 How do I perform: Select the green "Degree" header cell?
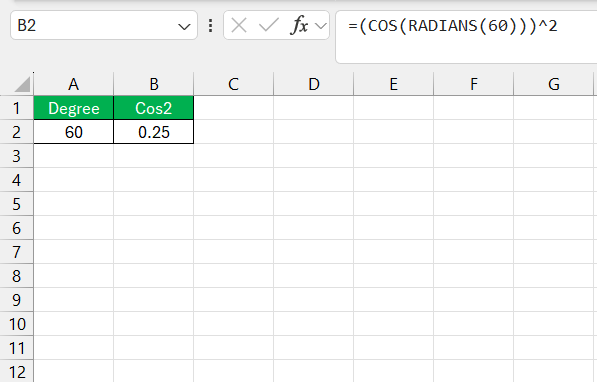click(x=73, y=108)
